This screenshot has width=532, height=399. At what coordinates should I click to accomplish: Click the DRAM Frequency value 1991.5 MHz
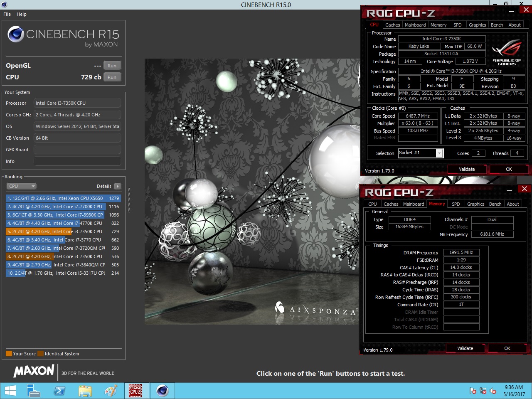coord(461,252)
